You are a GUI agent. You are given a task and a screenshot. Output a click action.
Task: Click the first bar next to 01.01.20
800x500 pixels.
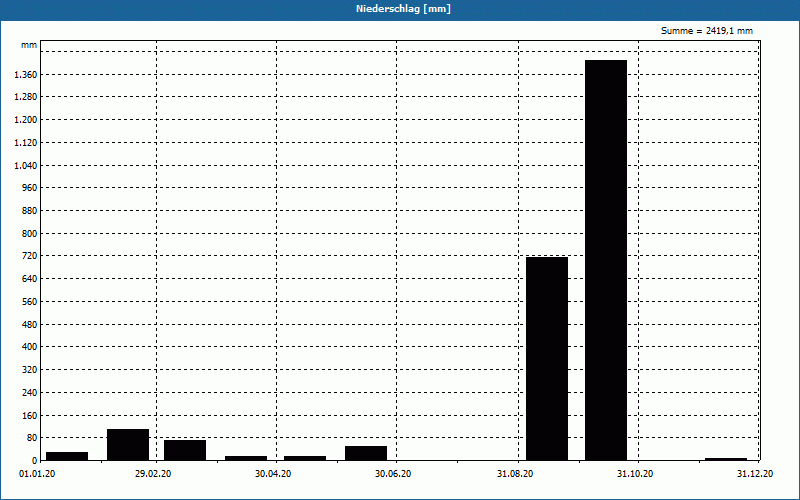click(67, 456)
